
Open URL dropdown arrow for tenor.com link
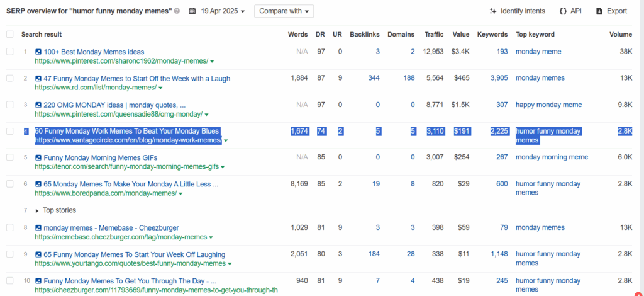[x=223, y=167]
